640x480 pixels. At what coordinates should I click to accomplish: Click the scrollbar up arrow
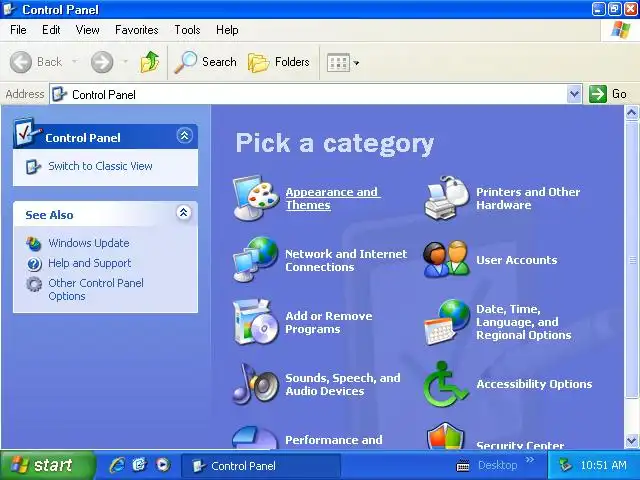tap(631, 112)
